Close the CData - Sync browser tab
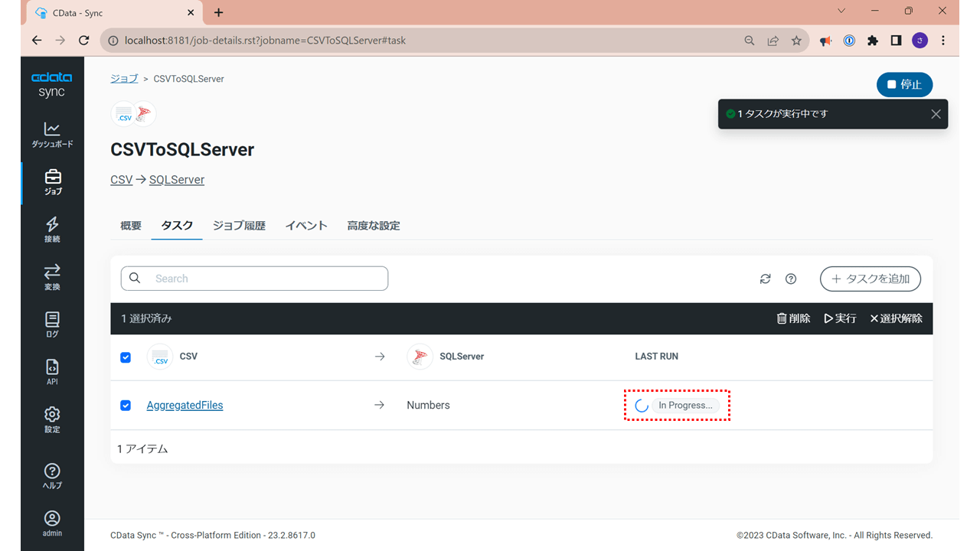This screenshot has width=980, height=551. [190, 13]
